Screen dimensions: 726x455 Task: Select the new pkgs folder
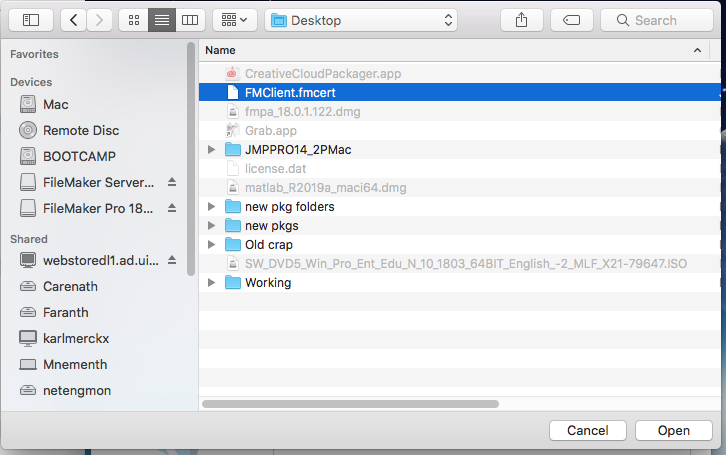click(x=460, y=225)
